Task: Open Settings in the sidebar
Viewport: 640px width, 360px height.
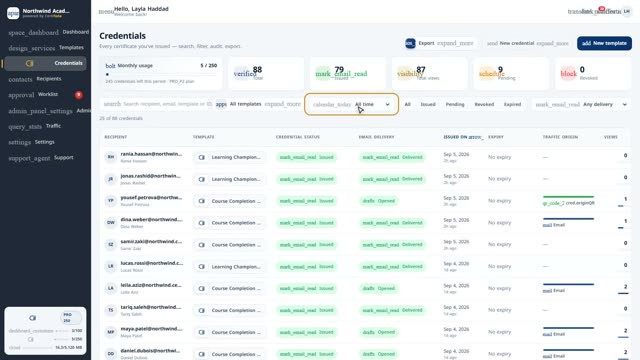Action: coord(45,142)
